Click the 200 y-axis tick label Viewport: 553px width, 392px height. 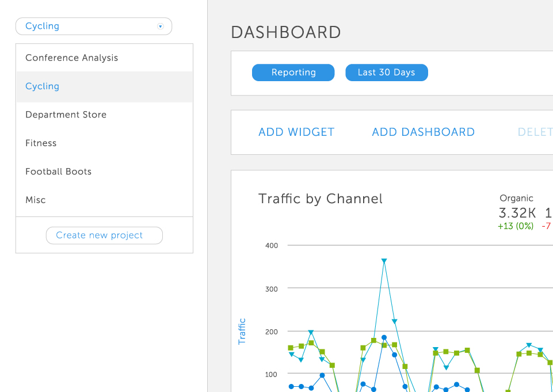coord(272,332)
